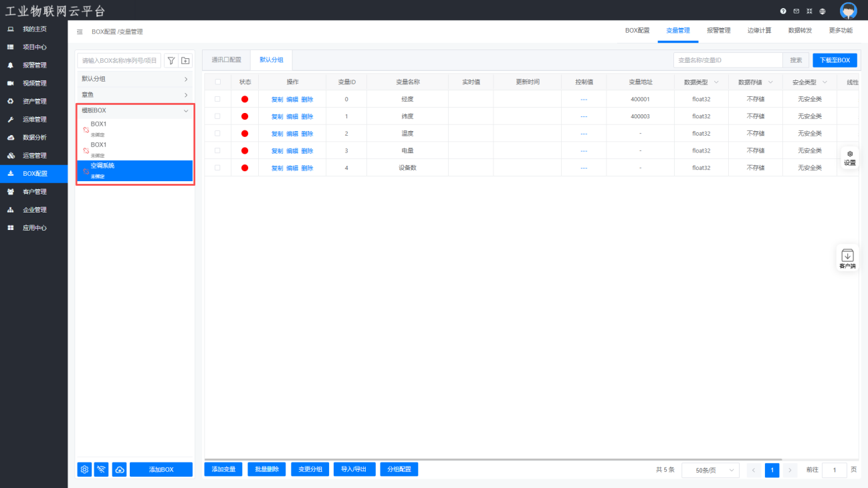Click 编辑 link for the 温度 row
868x488 pixels.
click(x=292, y=134)
